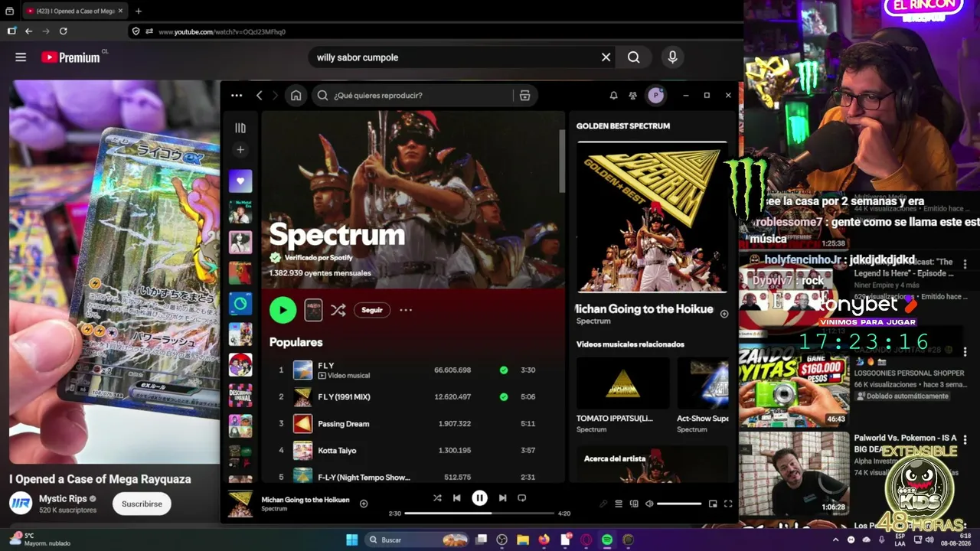Open Firefox from taskbar
The height and width of the screenshot is (551, 980).
[544, 540]
